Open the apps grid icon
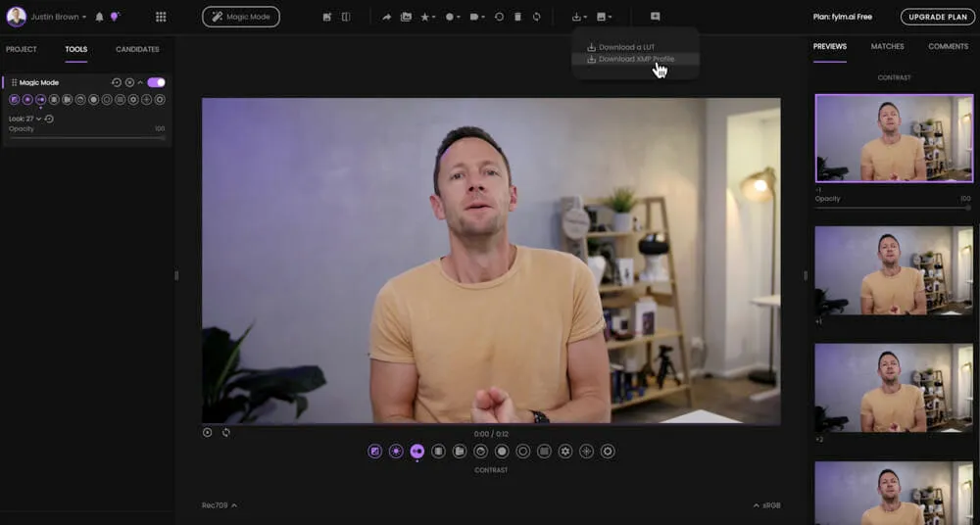The image size is (980, 525). (x=161, y=17)
